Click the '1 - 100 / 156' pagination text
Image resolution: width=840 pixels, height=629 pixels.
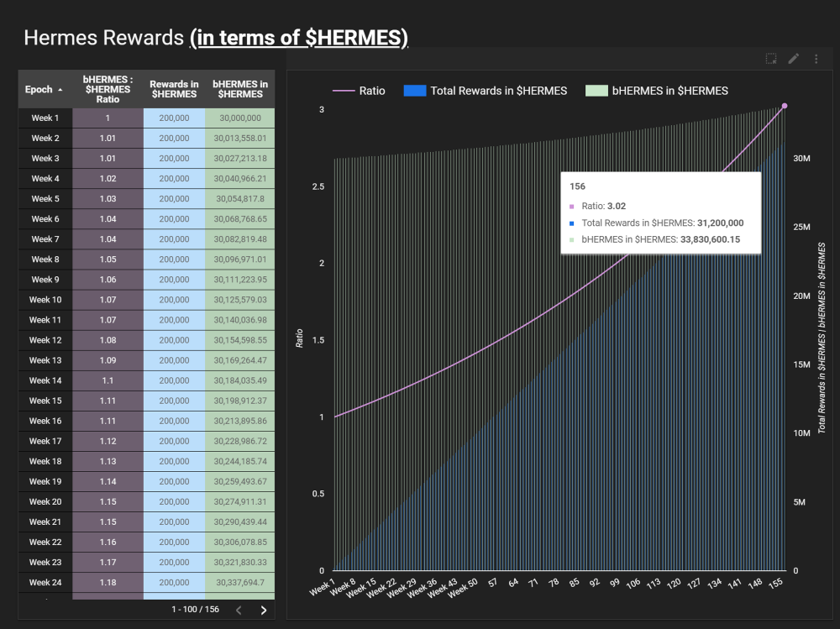click(x=195, y=609)
